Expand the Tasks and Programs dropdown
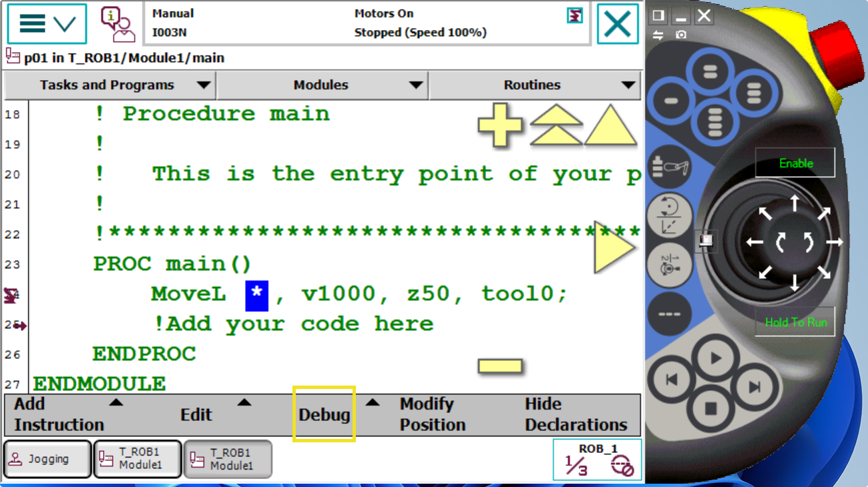 (x=109, y=85)
